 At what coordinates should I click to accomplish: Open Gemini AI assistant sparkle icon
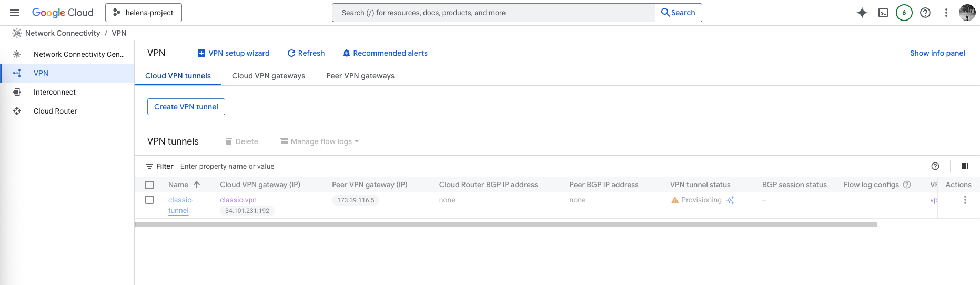[862, 13]
